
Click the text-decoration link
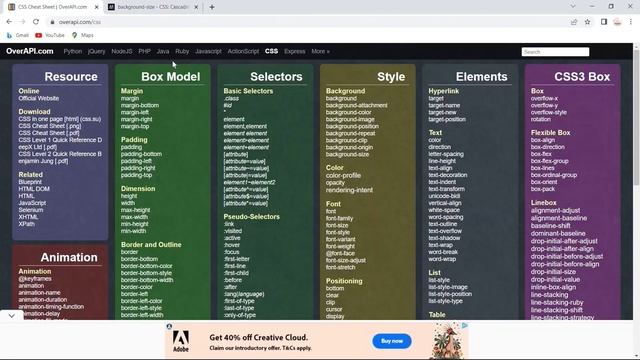point(448,175)
